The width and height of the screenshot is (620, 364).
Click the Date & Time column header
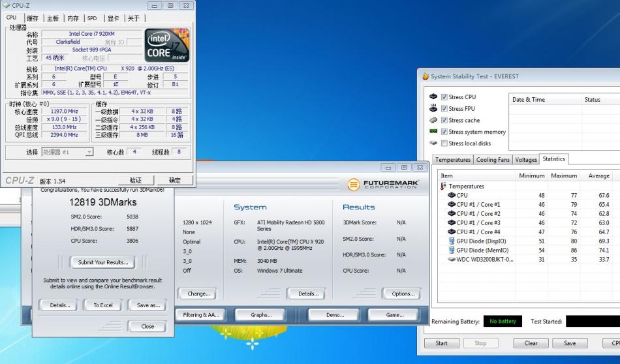pyautogui.click(x=545, y=100)
